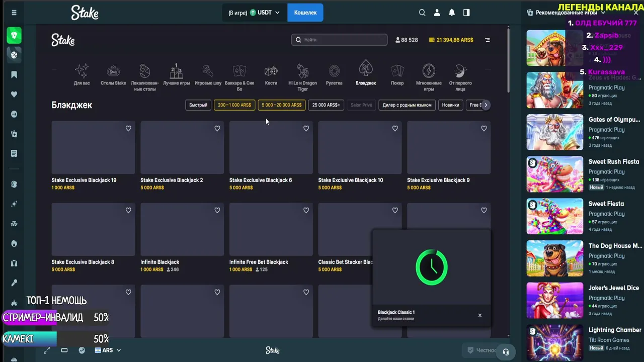Open the Sweet Fiesta thumbnail

(x=555, y=216)
